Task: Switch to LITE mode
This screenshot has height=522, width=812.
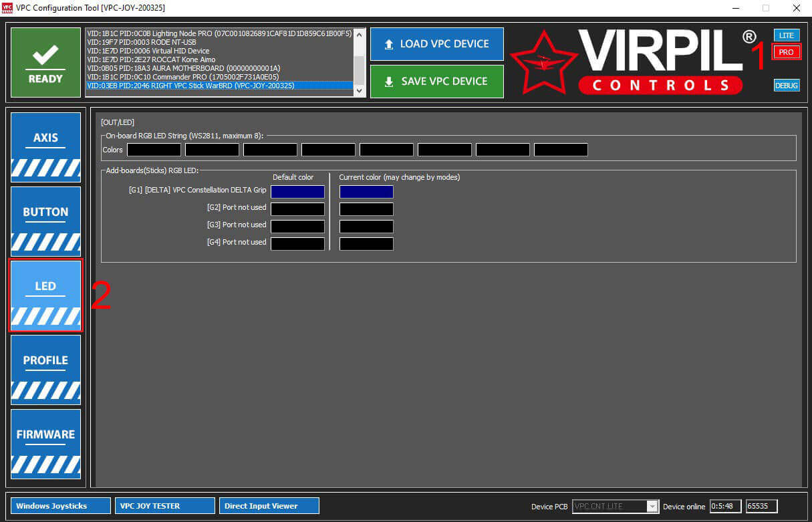Action: (x=787, y=35)
